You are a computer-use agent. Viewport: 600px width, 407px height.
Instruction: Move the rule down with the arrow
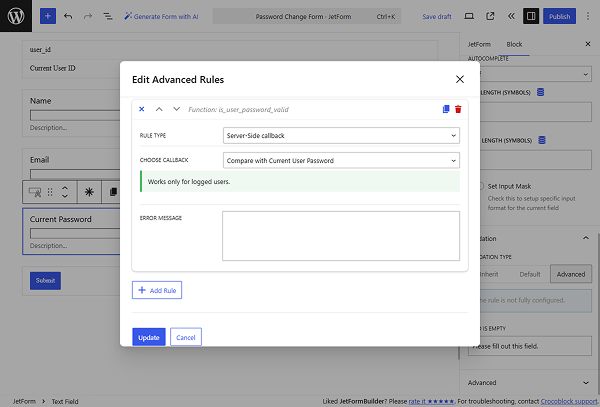coord(176,109)
